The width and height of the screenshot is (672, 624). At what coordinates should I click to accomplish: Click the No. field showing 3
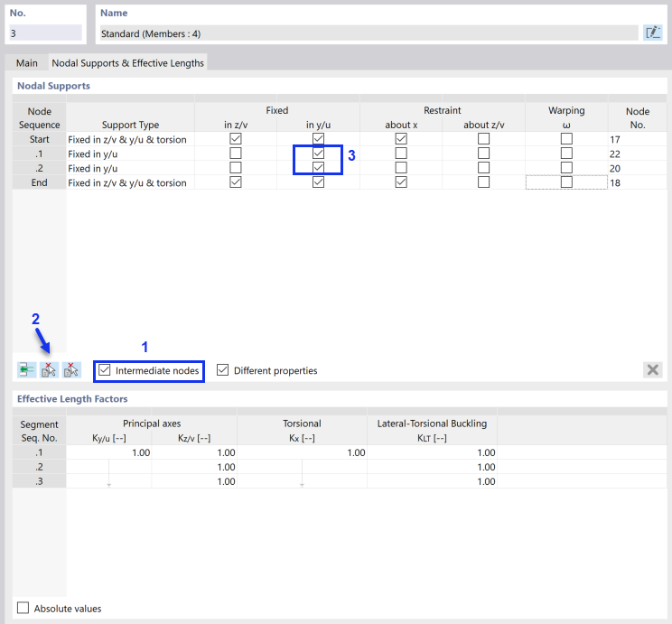tap(45, 33)
